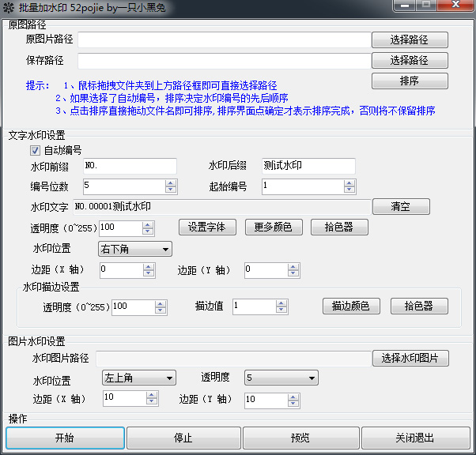Activate the outline 拾色器 button
The width and height of the screenshot is (476, 455).
[x=419, y=306]
